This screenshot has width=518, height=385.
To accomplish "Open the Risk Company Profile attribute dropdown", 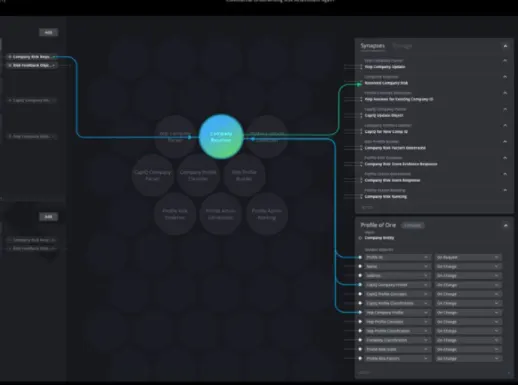I will 397,312.
